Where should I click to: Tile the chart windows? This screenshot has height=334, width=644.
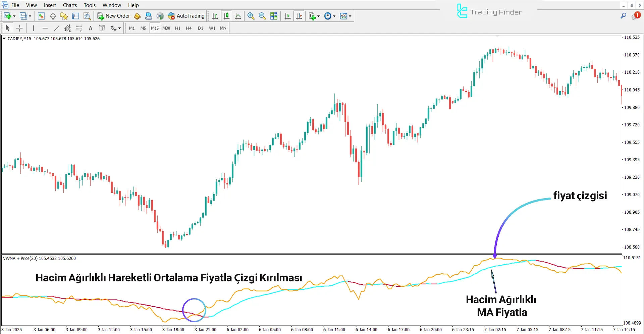(274, 16)
